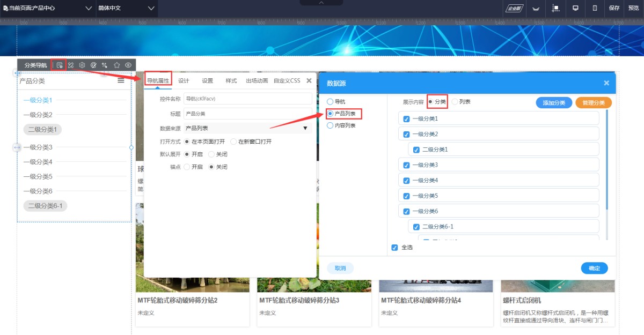Click the 添加分类 button

[554, 103]
